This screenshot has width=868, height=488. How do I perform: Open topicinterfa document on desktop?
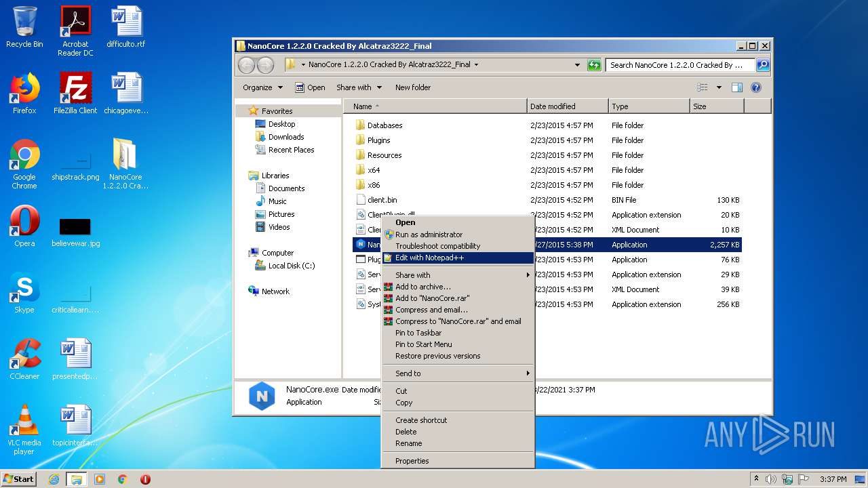pos(75,426)
